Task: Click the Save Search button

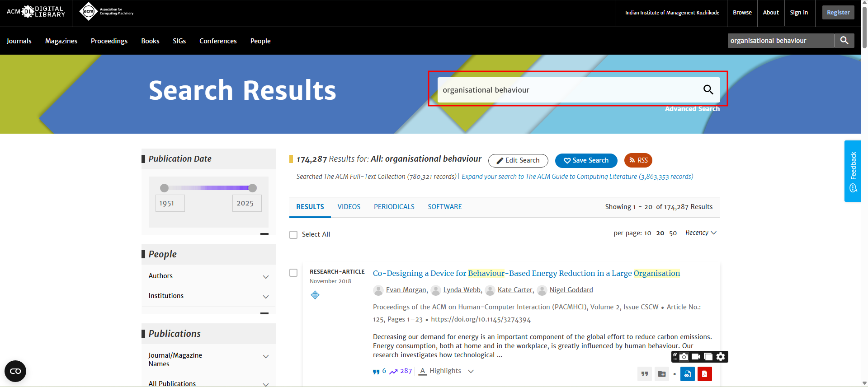Action: tap(586, 160)
